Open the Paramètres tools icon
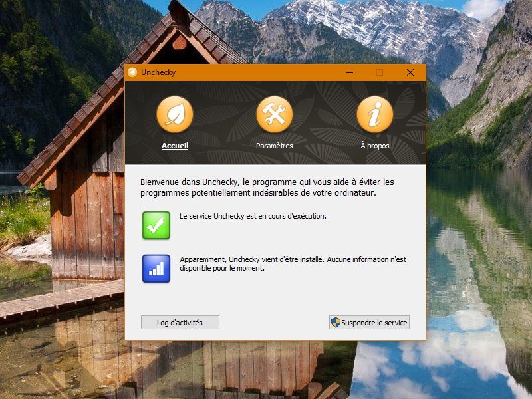532x399 pixels. (x=275, y=114)
